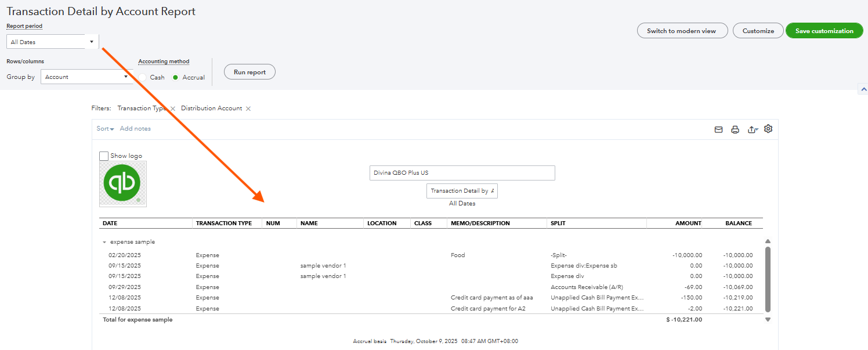The height and width of the screenshot is (350, 868).
Task: Click the email report envelope icon
Action: coord(718,129)
